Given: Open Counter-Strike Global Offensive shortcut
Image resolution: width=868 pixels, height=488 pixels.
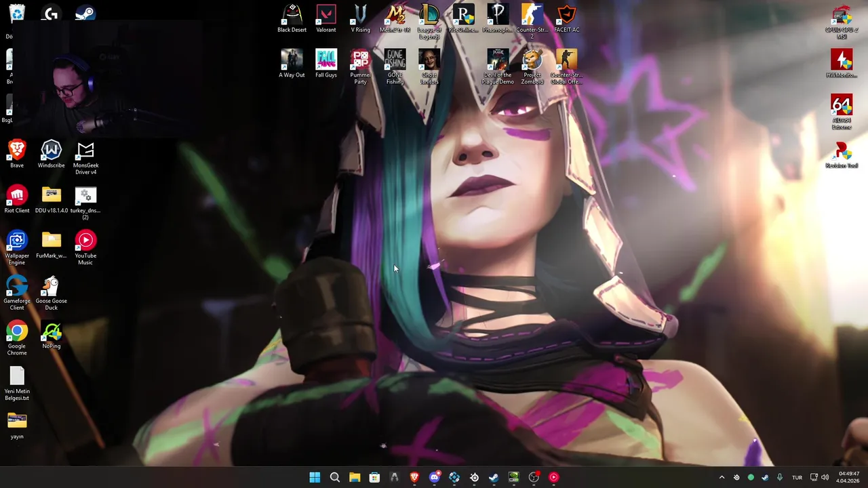Looking at the screenshot, I should click(x=566, y=67).
